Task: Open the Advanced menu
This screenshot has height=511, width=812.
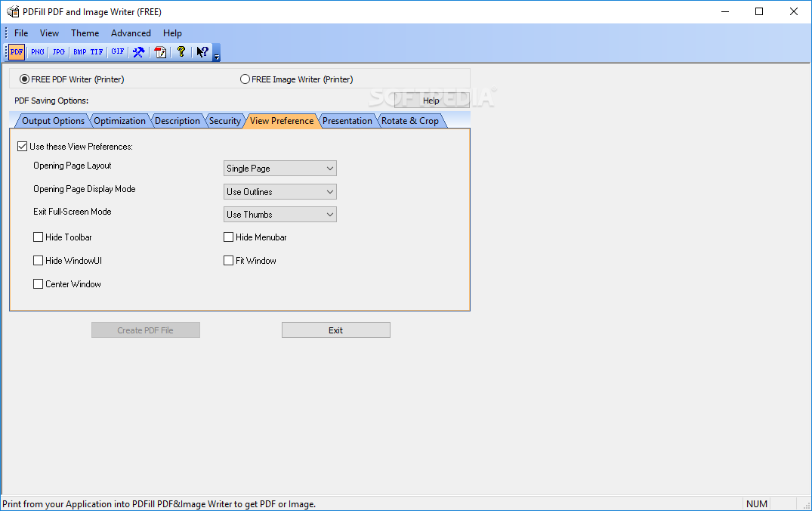Action: (131, 33)
